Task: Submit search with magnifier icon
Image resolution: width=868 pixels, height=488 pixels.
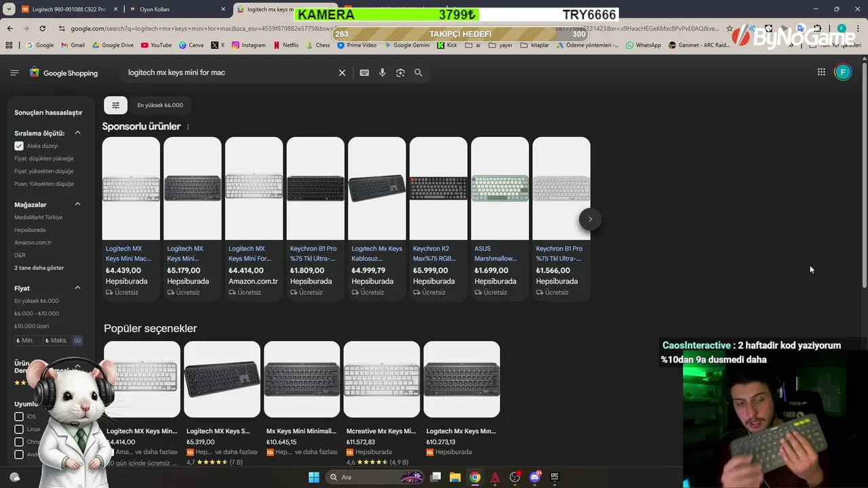Action: point(418,73)
